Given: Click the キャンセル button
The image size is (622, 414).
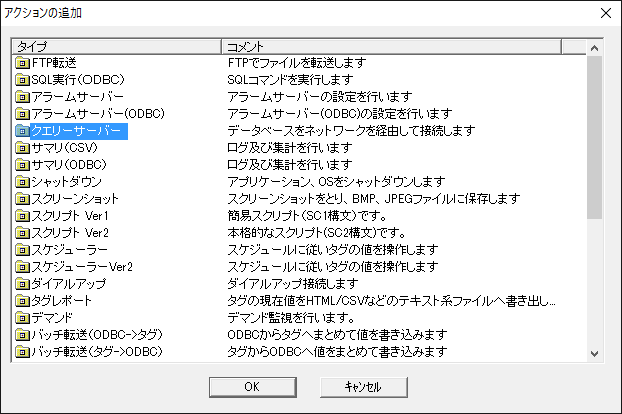Looking at the screenshot, I should pyautogui.click(x=363, y=386).
